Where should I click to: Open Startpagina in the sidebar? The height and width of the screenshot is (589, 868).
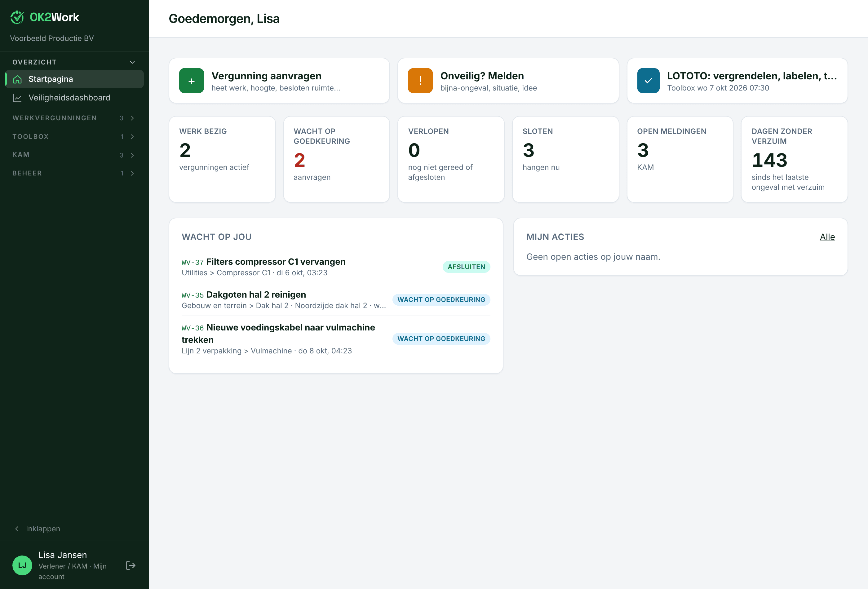[74, 79]
